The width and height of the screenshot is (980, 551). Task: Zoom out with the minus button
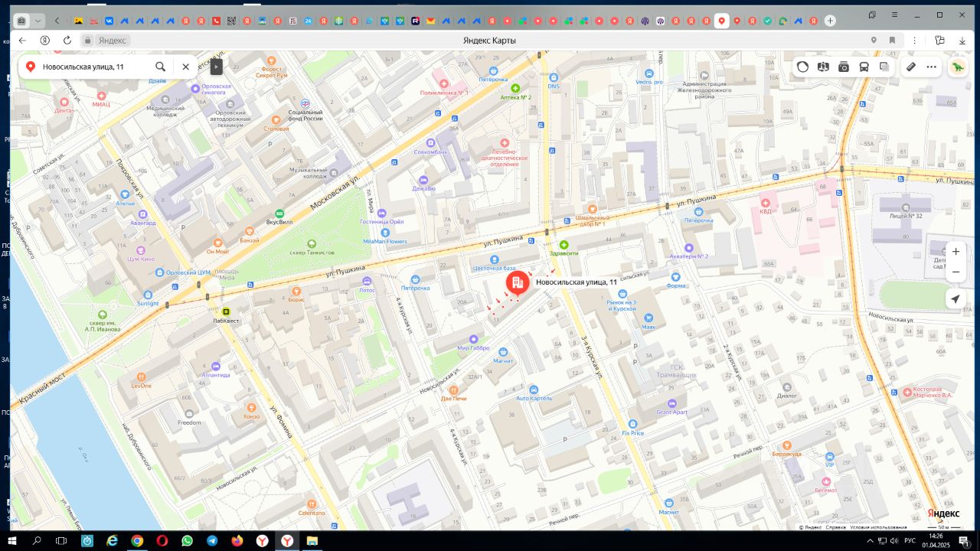click(x=955, y=272)
